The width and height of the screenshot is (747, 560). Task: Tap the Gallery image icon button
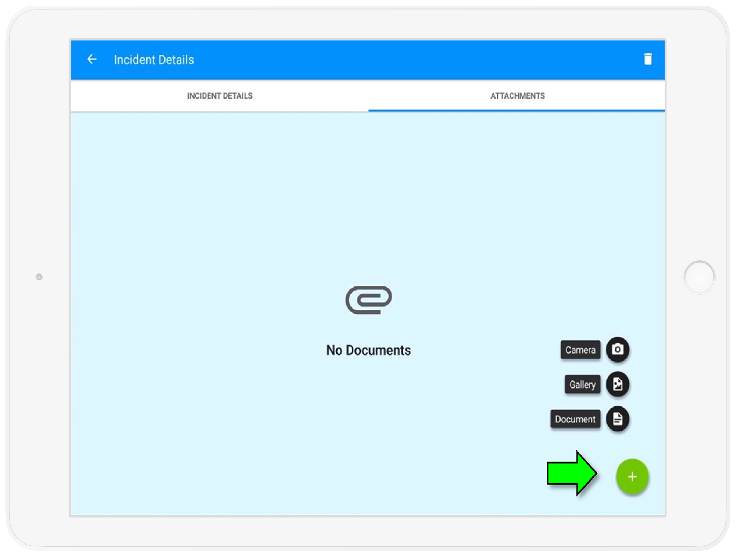coord(617,384)
